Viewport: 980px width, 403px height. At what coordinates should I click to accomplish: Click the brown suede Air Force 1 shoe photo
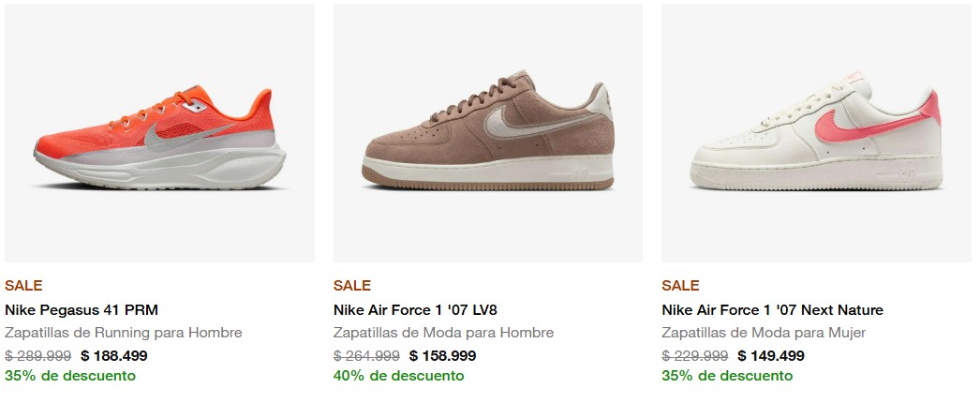487,133
